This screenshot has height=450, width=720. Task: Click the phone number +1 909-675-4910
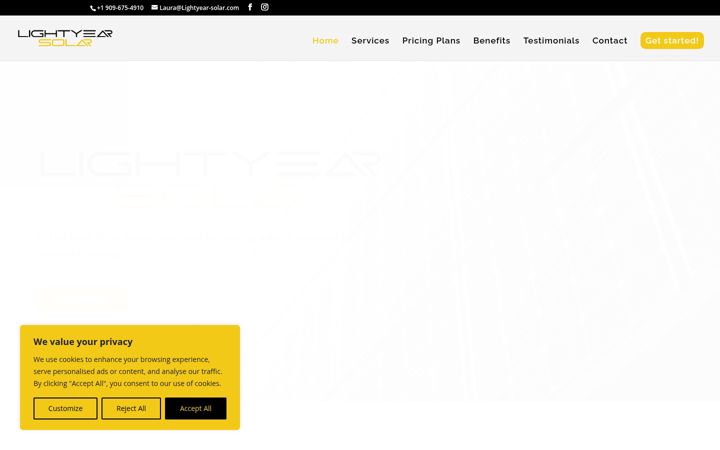click(117, 8)
